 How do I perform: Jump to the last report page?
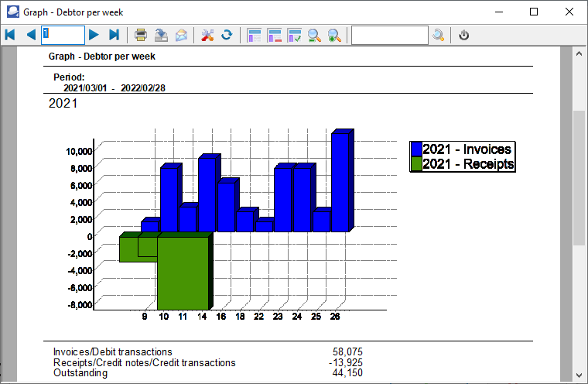[x=114, y=35]
